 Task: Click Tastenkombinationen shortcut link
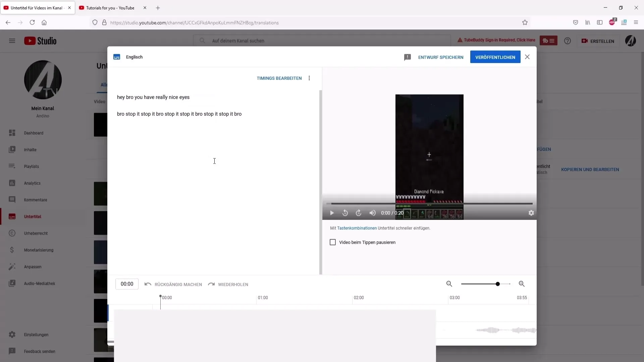point(357,228)
